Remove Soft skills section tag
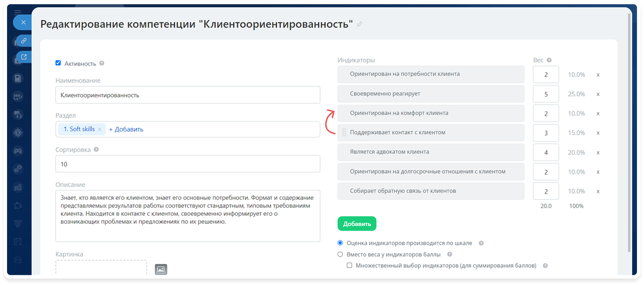Image resolution: width=644 pixels, height=285 pixels. pyautogui.click(x=100, y=129)
